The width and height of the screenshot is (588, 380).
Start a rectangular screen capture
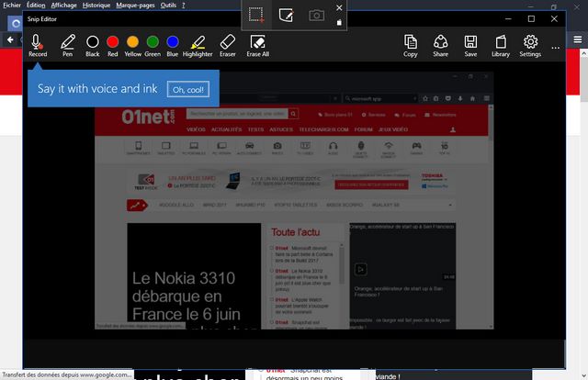click(257, 15)
